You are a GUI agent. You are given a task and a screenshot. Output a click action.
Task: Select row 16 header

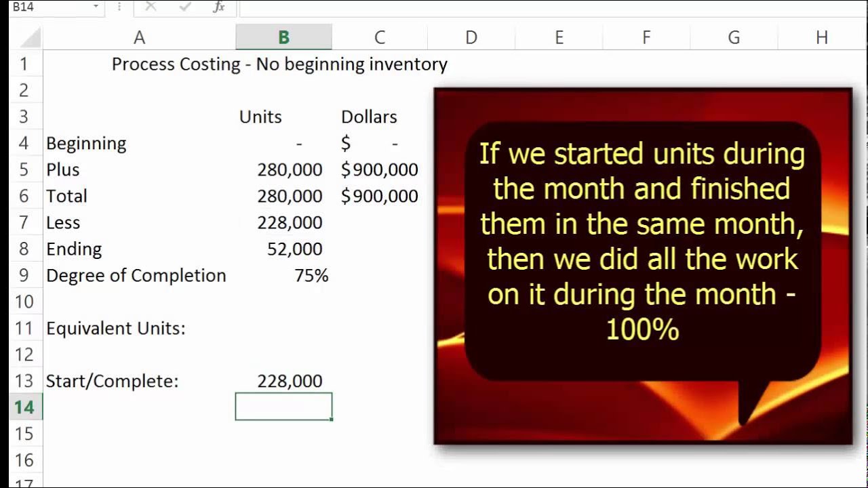pyautogui.click(x=24, y=460)
